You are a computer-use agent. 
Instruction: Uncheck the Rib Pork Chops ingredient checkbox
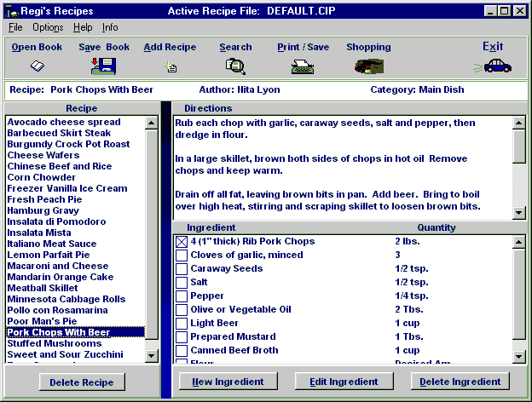(x=182, y=242)
